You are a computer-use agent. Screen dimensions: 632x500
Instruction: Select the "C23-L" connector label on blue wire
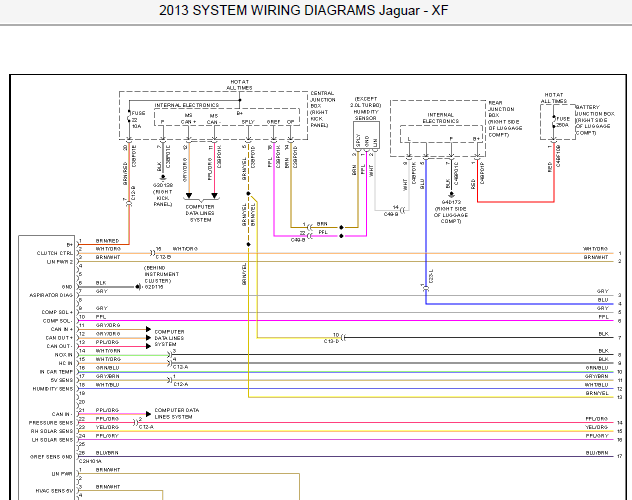click(x=431, y=276)
